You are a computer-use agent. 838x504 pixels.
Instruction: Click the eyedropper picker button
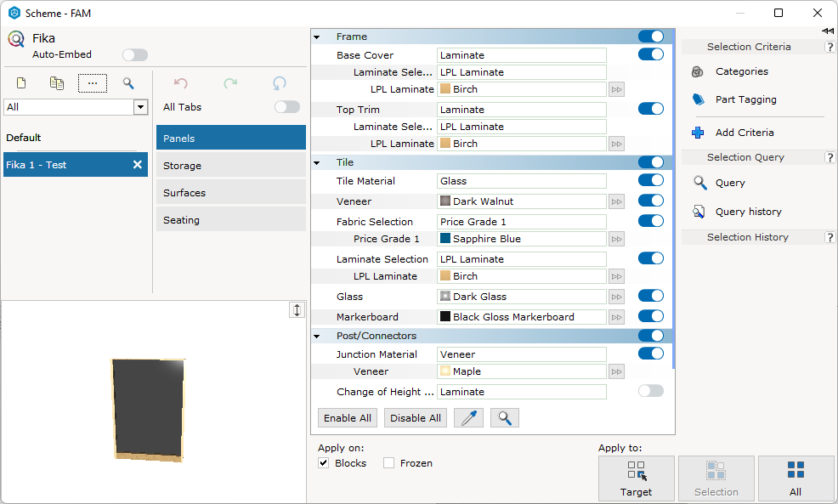point(468,418)
